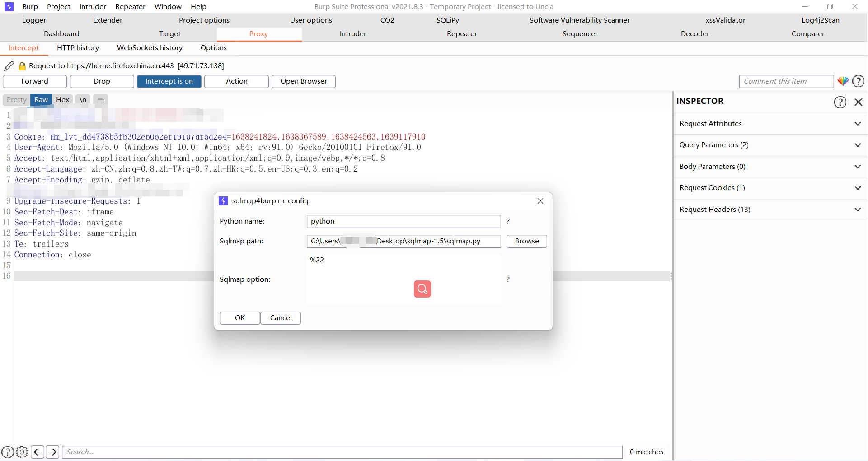Confirm config dialog with OK
868x461 pixels.
tap(240, 318)
